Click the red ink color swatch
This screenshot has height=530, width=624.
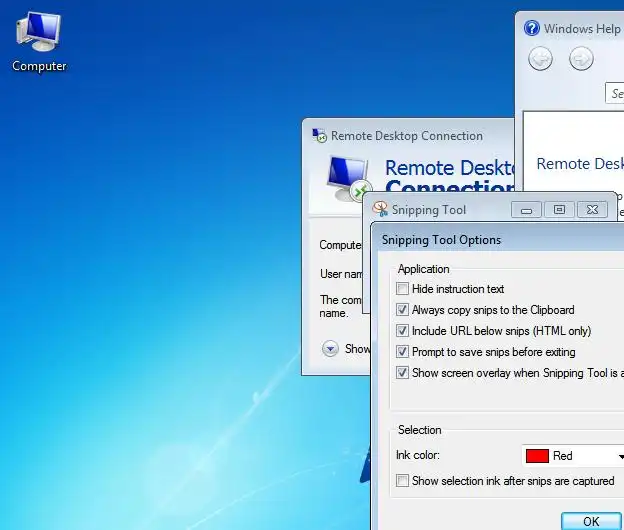click(537, 456)
